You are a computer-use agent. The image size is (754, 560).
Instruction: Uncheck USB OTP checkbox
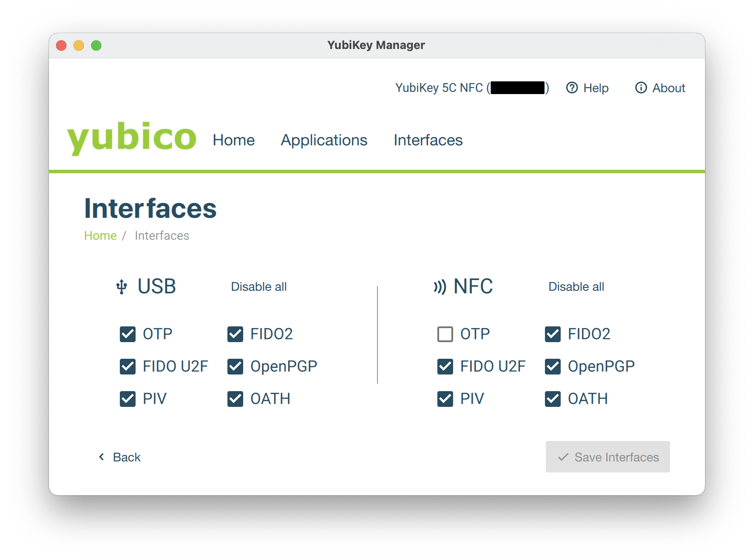[x=128, y=334]
